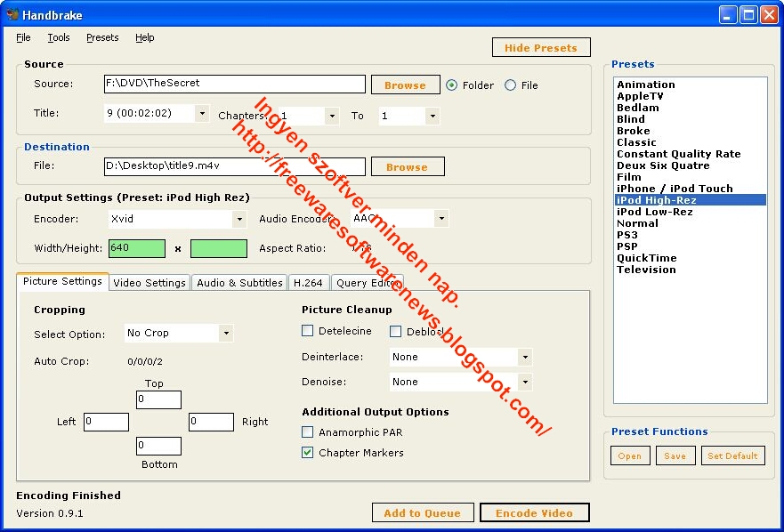Click the Left crop value field
Screen dimensions: 784x532
pyautogui.click(x=106, y=422)
